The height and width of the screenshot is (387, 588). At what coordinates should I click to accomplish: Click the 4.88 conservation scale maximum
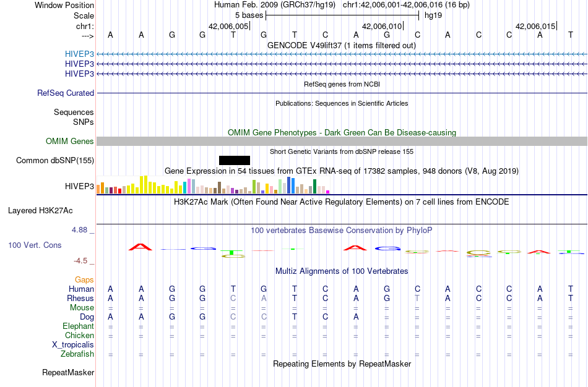(x=79, y=229)
